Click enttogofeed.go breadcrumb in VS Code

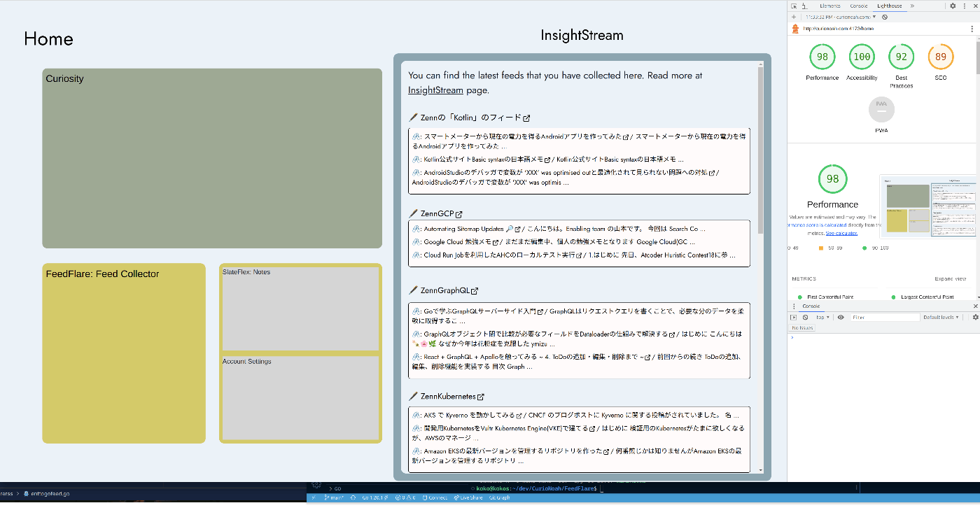[46, 493]
